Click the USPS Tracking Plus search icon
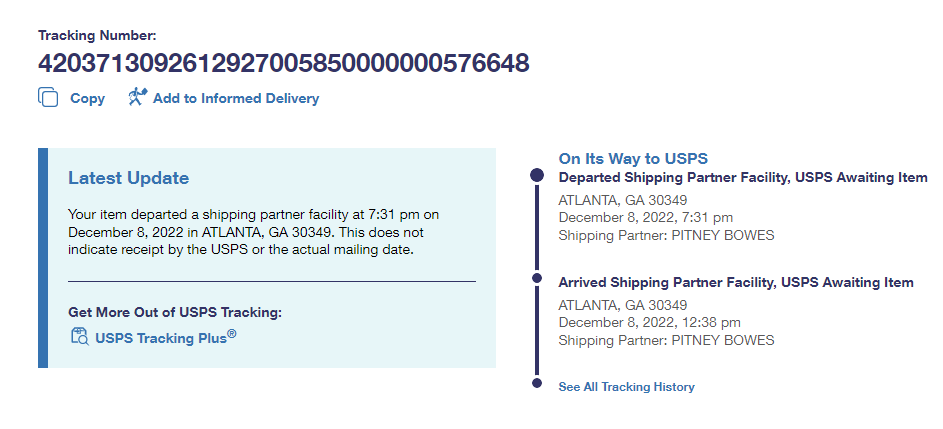This screenshot has width=943, height=429. [x=79, y=337]
